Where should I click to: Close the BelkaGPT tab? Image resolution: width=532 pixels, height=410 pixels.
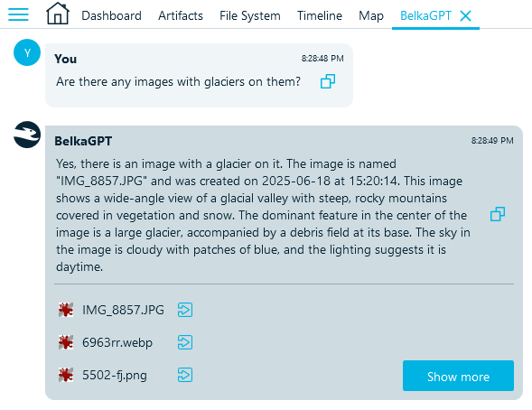[465, 15]
